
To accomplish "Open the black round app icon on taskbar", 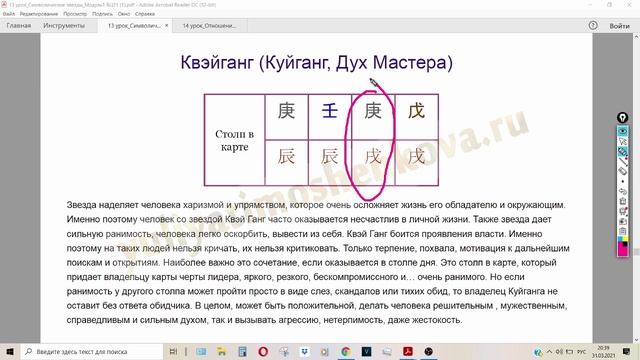I will pos(429,352).
